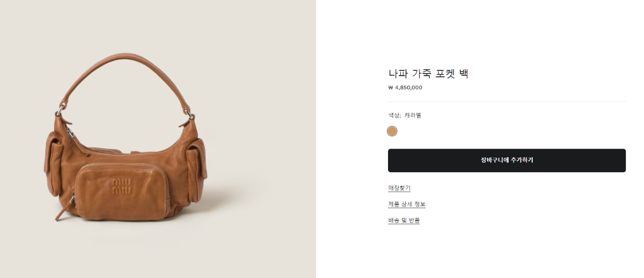Image resolution: width=644 pixels, height=278 pixels.
Task: Click the product title 나파 가죽 포켓 백
Action: (x=428, y=74)
